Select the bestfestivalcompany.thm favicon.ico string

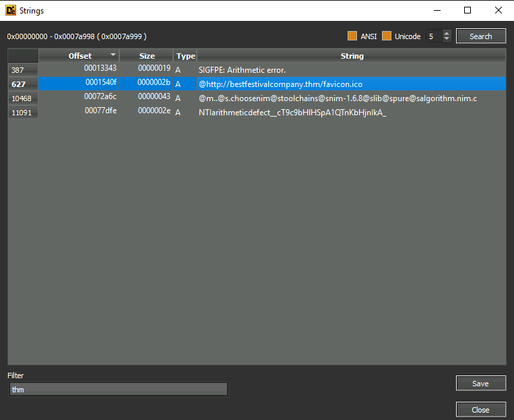click(280, 84)
